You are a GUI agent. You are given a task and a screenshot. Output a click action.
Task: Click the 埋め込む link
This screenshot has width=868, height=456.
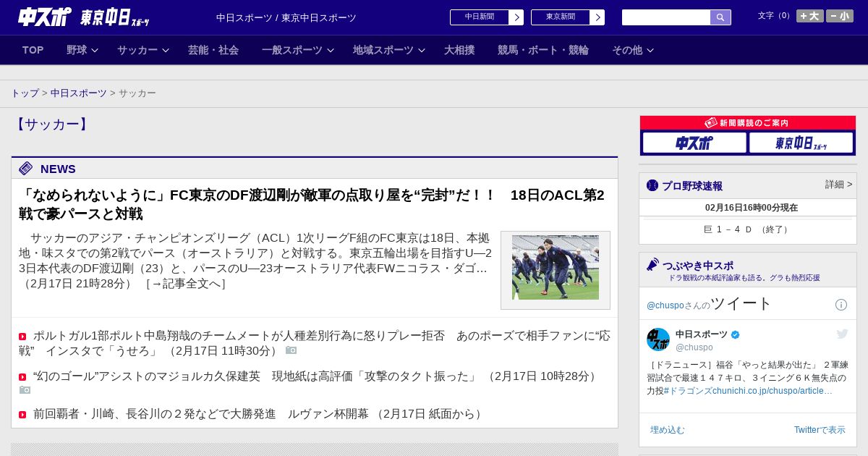667,430
